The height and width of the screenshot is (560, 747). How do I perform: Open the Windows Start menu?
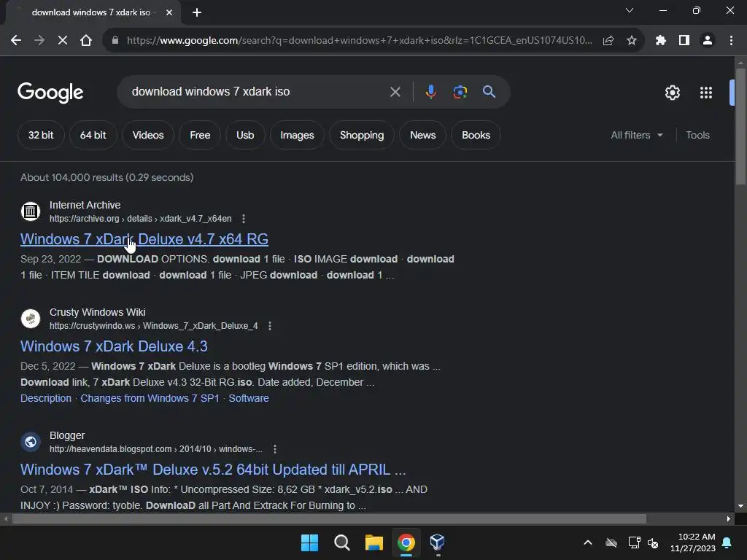[x=309, y=542]
